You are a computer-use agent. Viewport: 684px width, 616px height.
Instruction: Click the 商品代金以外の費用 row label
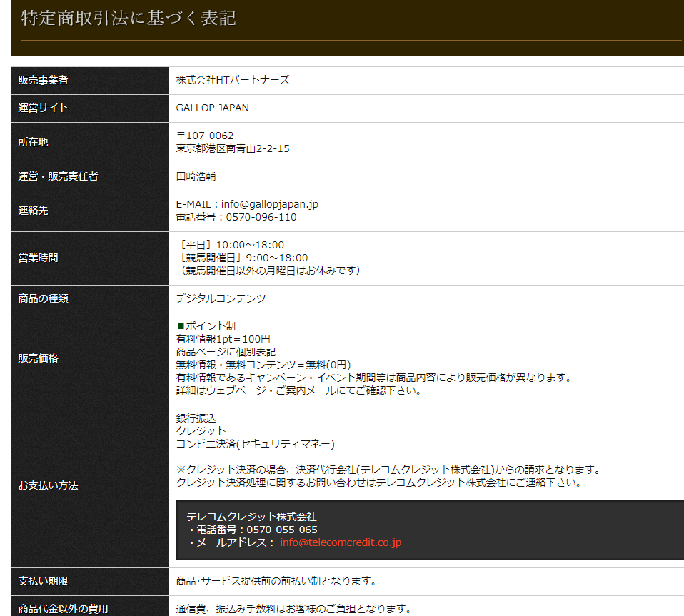click(64, 609)
